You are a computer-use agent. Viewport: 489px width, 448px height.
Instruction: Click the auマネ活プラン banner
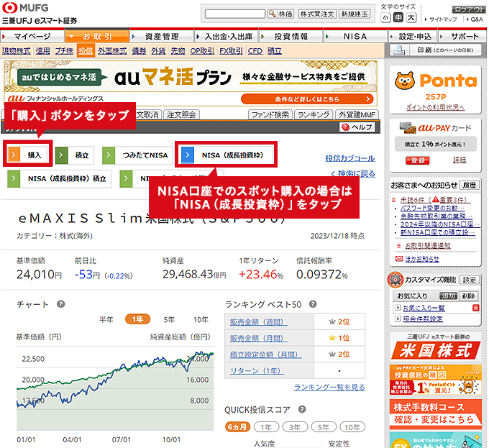click(191, 83)
